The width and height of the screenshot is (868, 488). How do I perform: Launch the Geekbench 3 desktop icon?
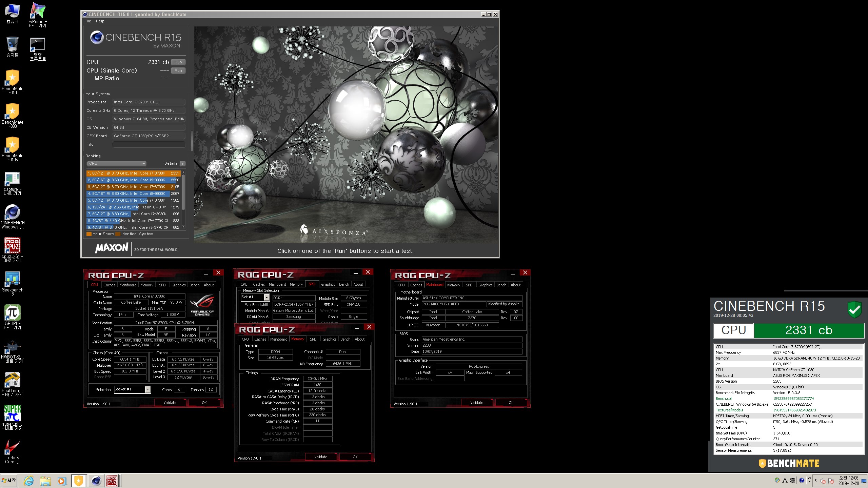pyautogui.click(x=12, y=284)
